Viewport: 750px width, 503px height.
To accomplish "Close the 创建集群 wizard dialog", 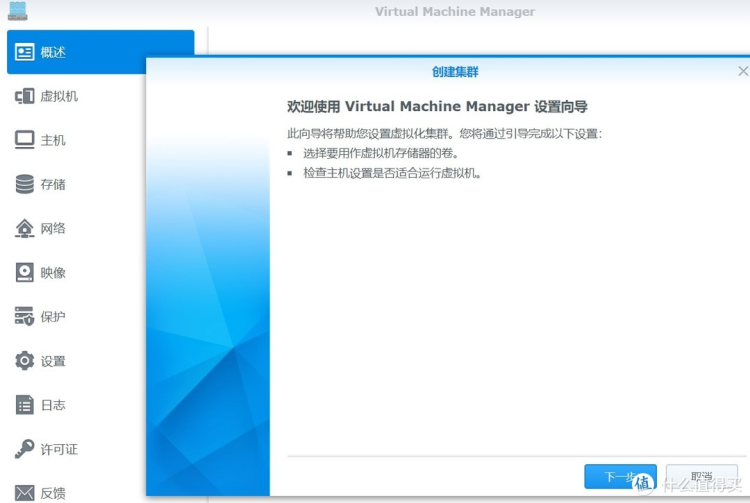I will tap(743, 72).
